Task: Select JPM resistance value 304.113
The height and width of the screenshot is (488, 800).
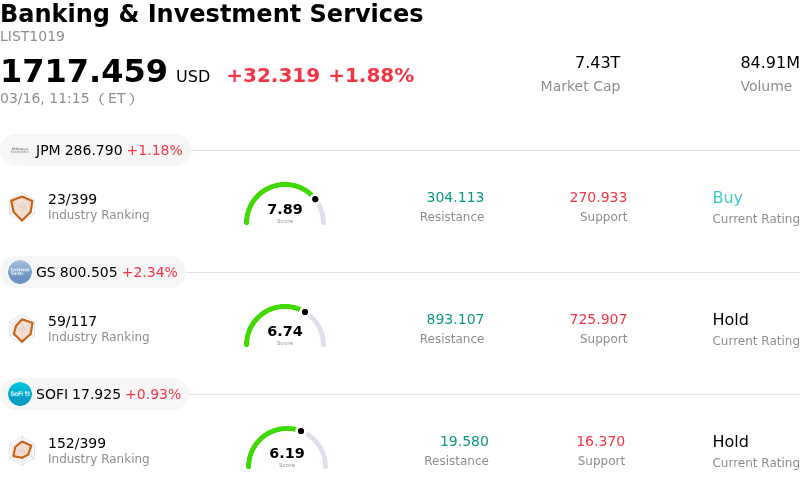Action: [x=455, y=198]
